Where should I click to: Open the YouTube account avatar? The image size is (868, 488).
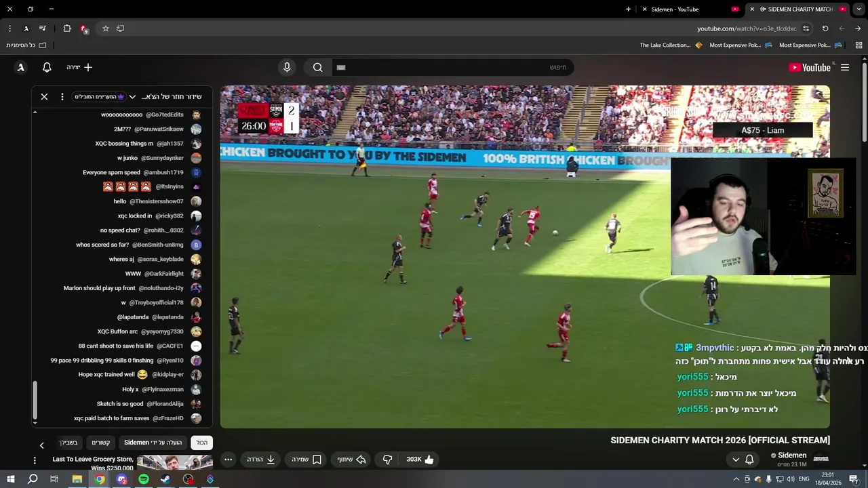(21, 67)
